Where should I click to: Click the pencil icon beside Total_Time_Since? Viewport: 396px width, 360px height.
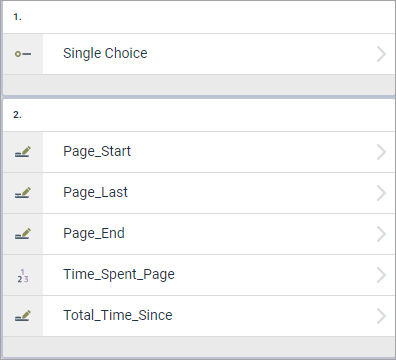[x=23, y=316]
